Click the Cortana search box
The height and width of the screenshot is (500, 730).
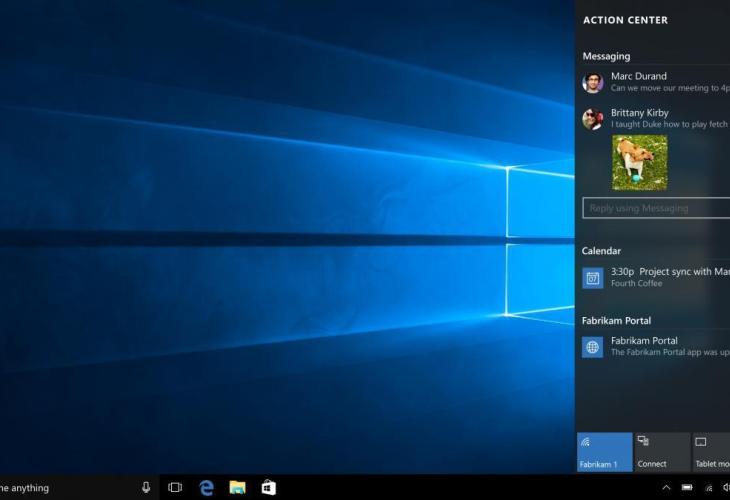(x=60, y=488)
